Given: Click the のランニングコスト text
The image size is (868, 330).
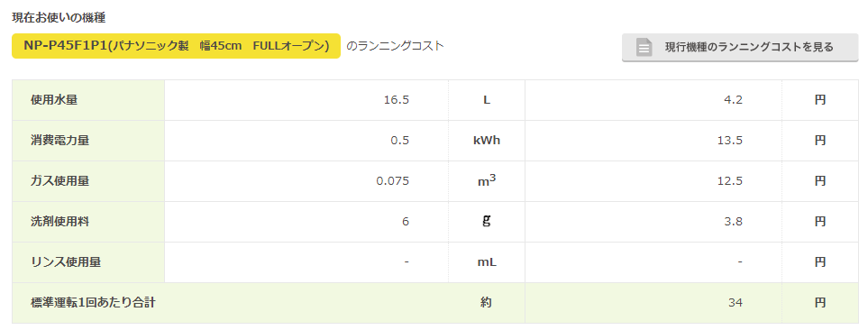Looking at the screenshot, I should tap(396, 46).
